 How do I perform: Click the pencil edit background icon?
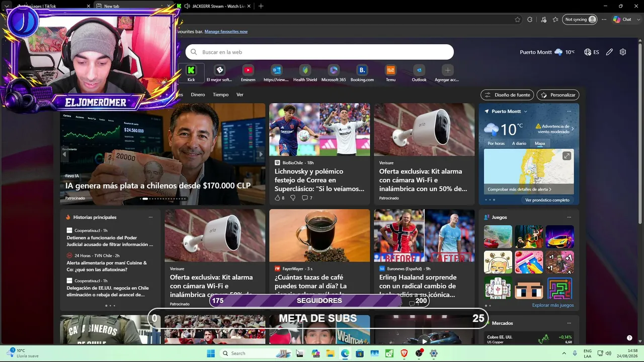[609, 52]
